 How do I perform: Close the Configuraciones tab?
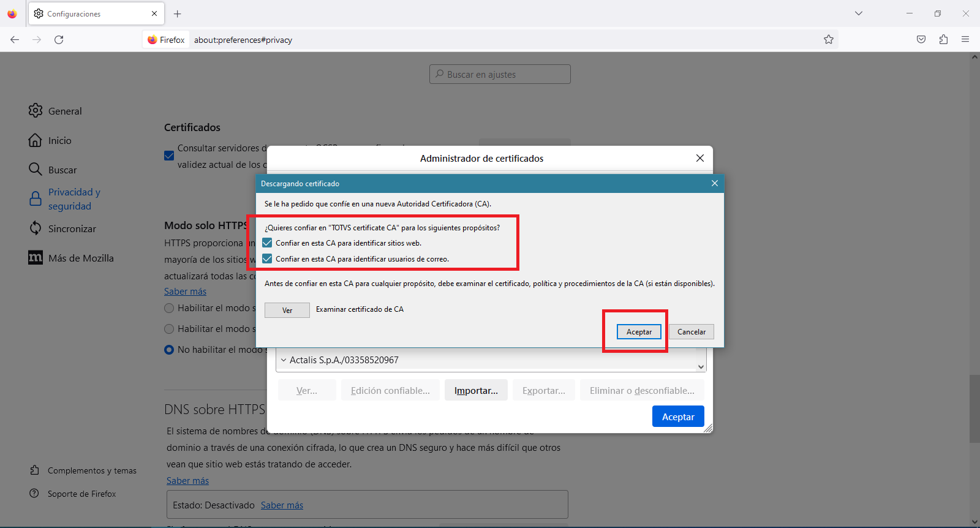154,13
